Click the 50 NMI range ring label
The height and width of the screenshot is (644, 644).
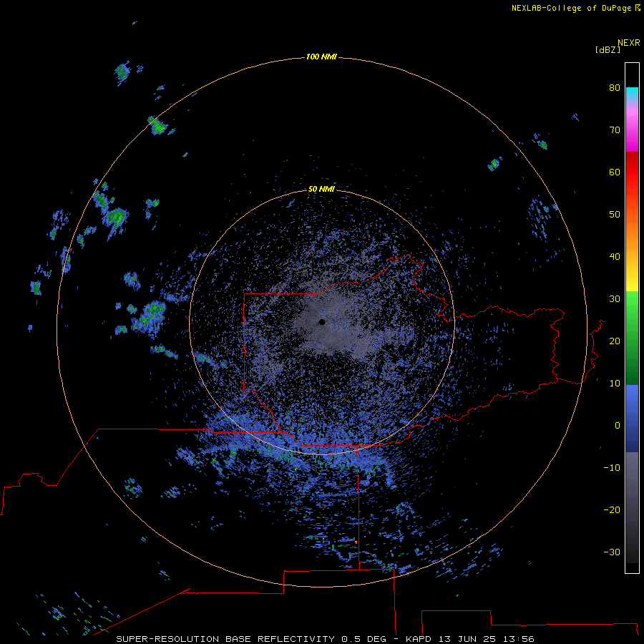(x=321, y=190)
